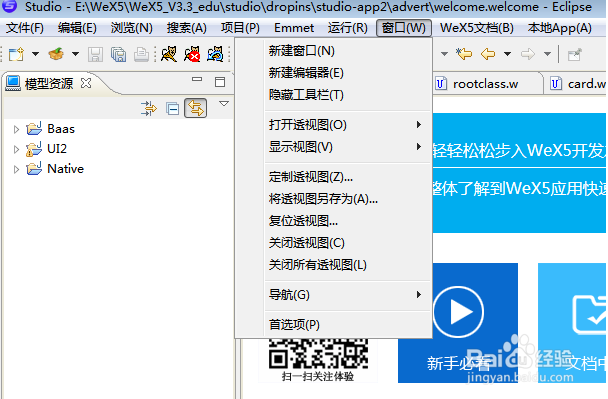Close the open 窗口(W) menu
The height and width of the screenshot is (399, 608).
[404, 28]
